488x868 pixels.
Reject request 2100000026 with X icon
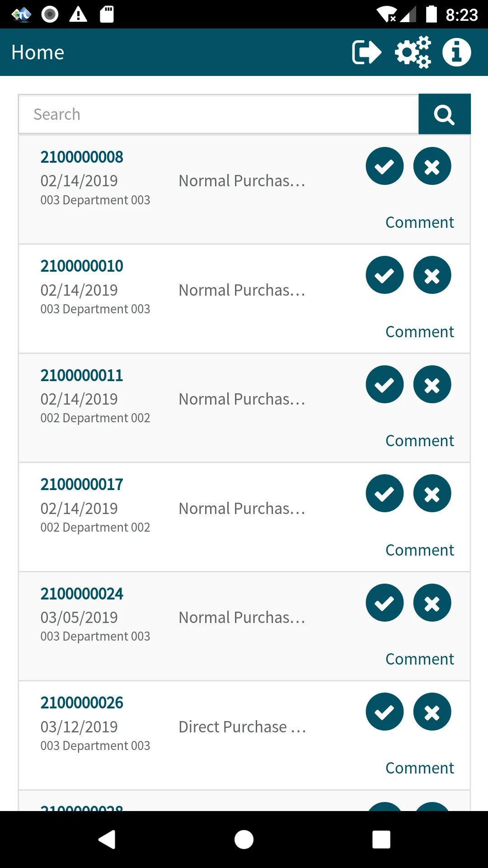pyautogui.click(x=432, y=712)
